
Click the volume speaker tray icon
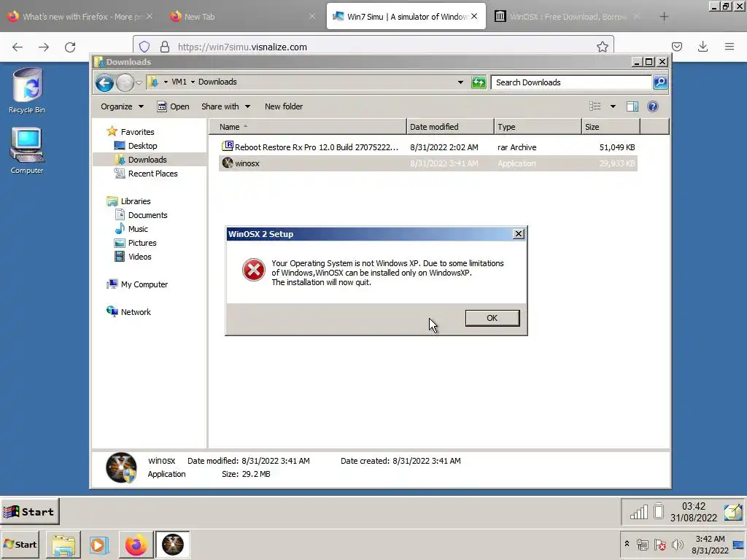(677, 545)
